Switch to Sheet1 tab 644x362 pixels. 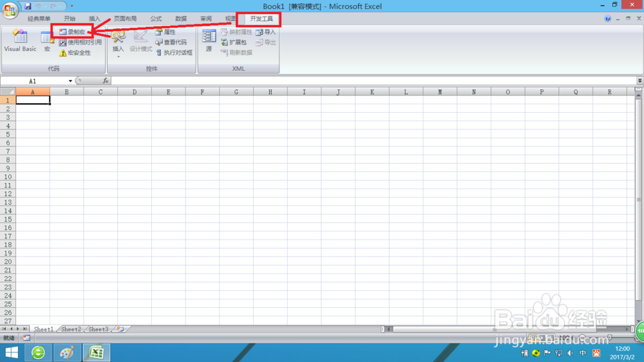click(x=43, y=329)
